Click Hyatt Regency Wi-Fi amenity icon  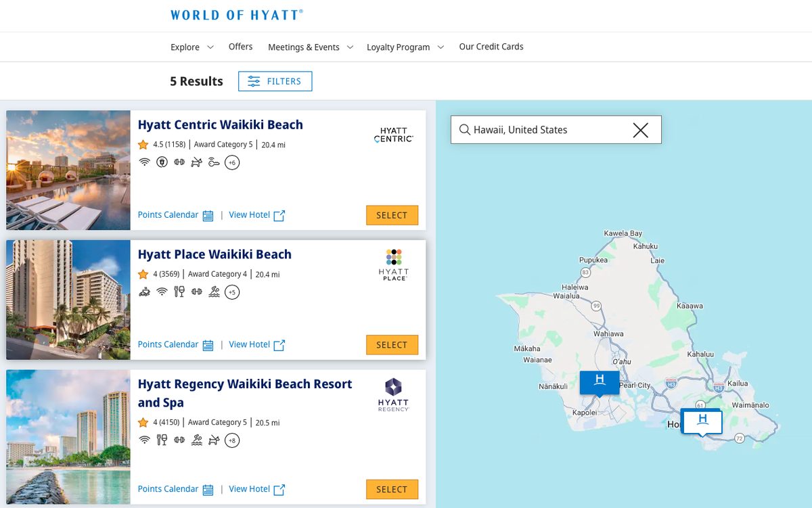144,440
